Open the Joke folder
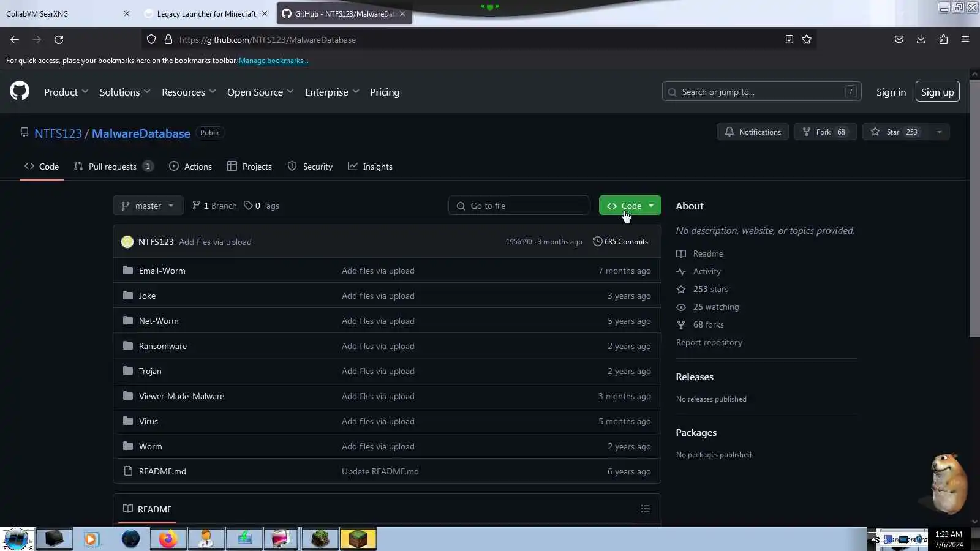Image resolution: width=980 pixels, height=551 pixels. click(x=147, y=296)
